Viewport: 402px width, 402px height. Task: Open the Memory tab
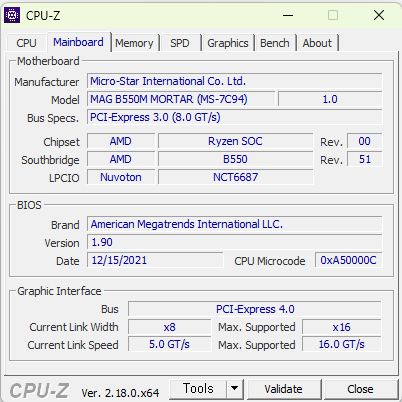coord(134,43)
